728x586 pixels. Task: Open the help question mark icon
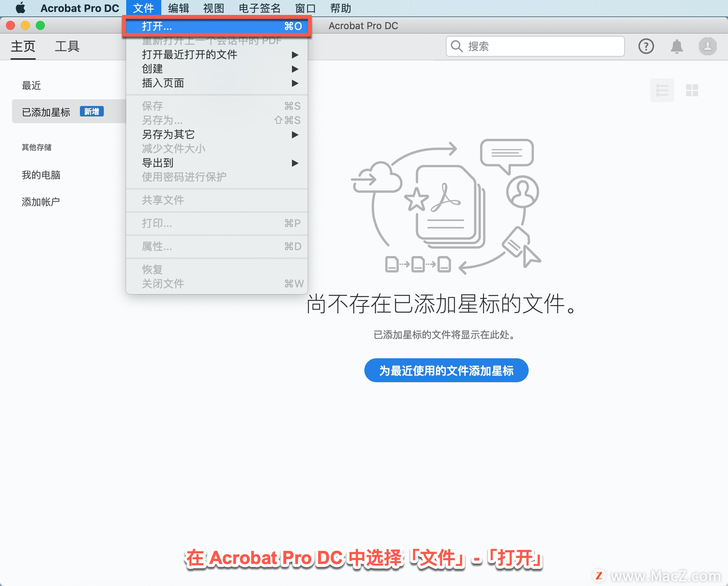(646, 46)
